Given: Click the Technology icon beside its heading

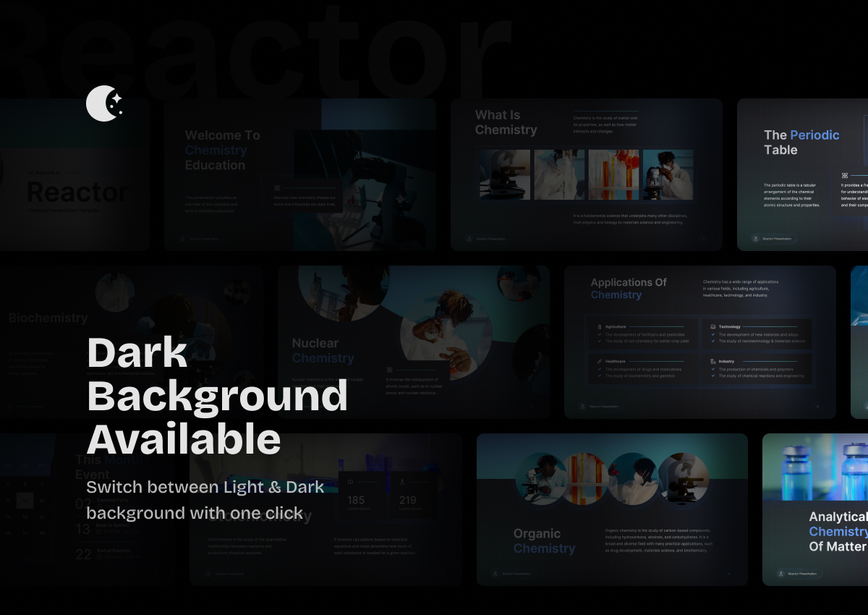Looking at the screenshot, I should 712,327.
